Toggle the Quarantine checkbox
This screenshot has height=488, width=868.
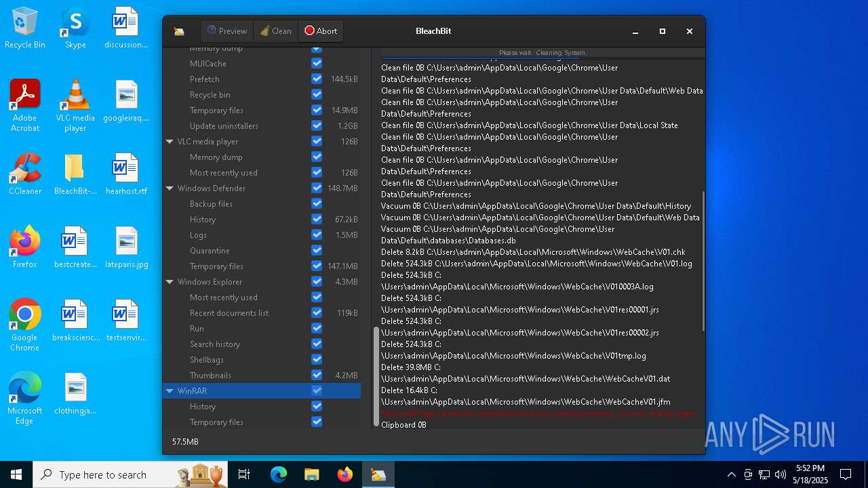tap(317, 250)
